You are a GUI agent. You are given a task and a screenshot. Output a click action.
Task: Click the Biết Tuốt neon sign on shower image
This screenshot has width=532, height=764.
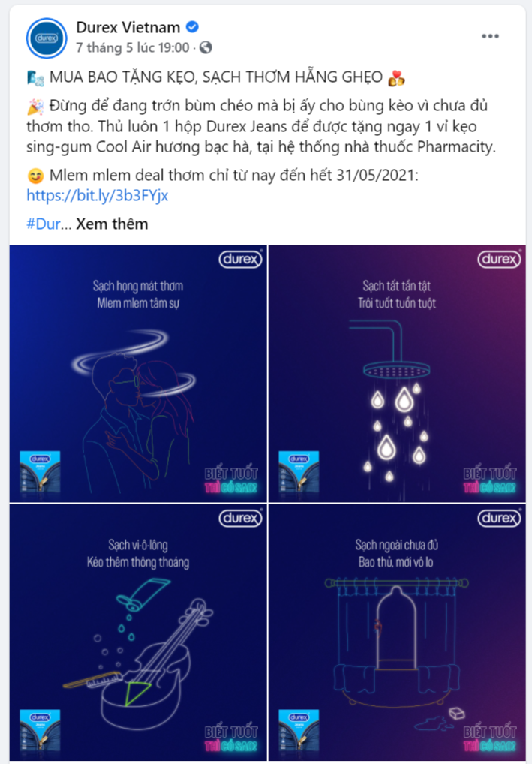[x=490, y=480]
